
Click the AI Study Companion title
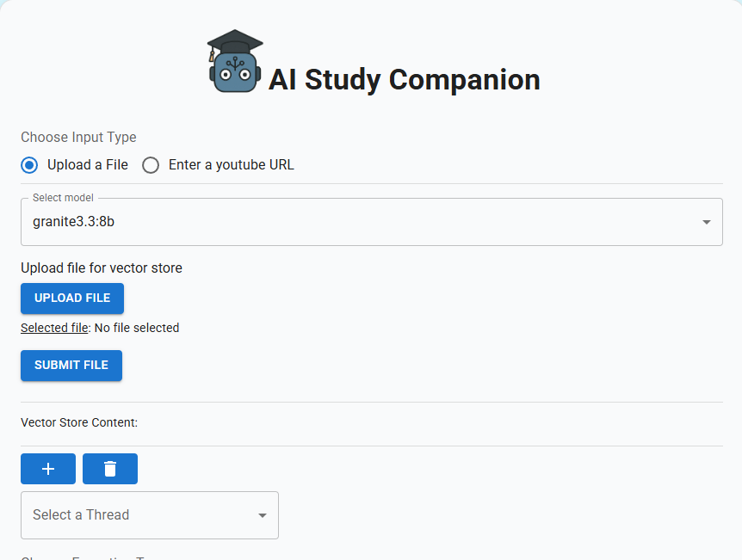pyautogui.click(x=404, y=79)
